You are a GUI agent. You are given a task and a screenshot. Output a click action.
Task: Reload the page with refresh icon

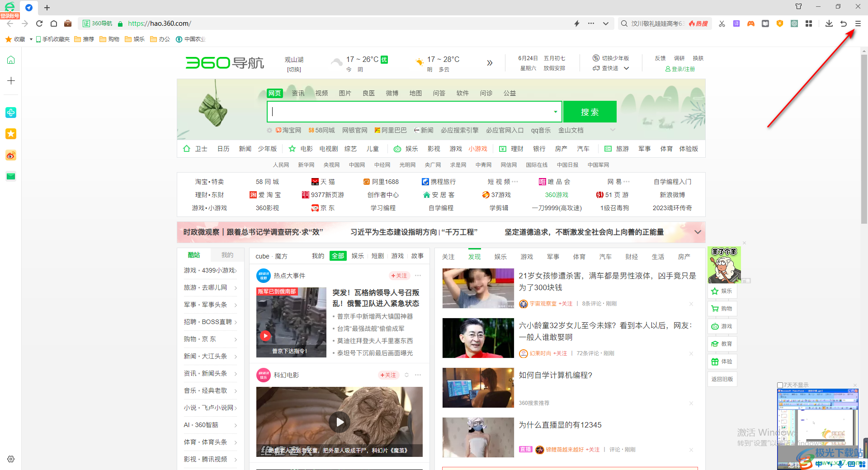pos(39,23)
